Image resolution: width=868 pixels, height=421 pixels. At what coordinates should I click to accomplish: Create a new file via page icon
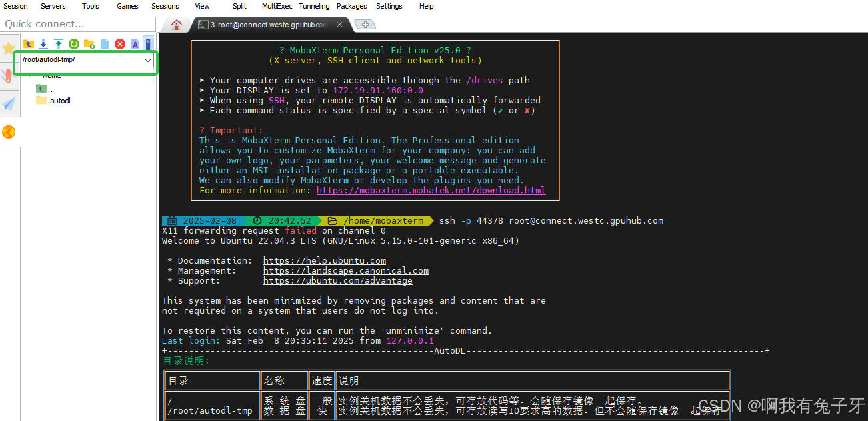pyautogui.click(x=105, y=44)
